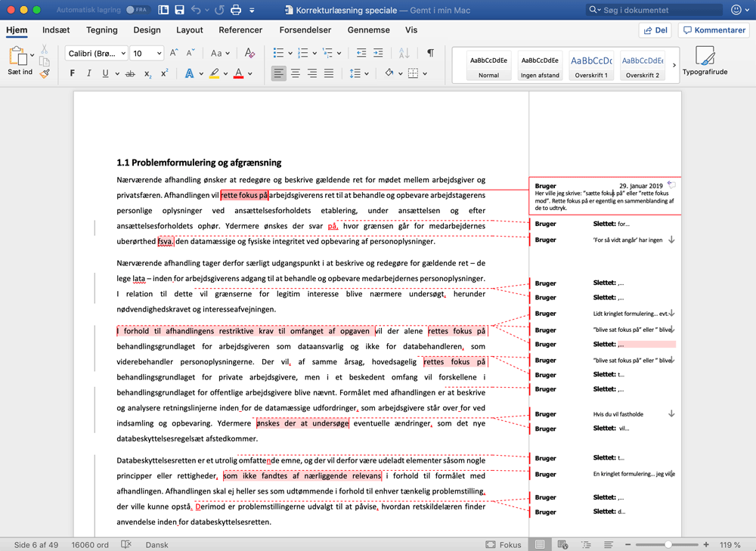Image resolution: width=756 pixels, height=551 pixels.
Task: Toggle the Automatisk lagring switch
Action: [x=138, y=10]
